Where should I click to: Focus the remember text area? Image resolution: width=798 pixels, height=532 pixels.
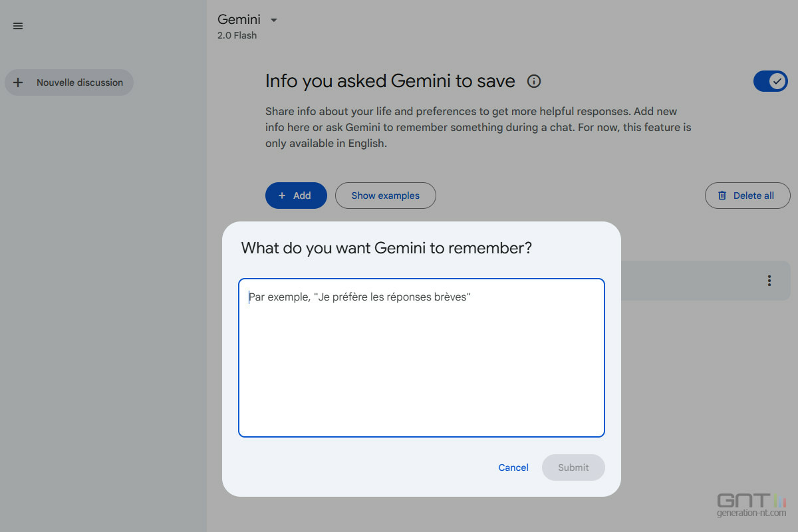tap(422, 358)
